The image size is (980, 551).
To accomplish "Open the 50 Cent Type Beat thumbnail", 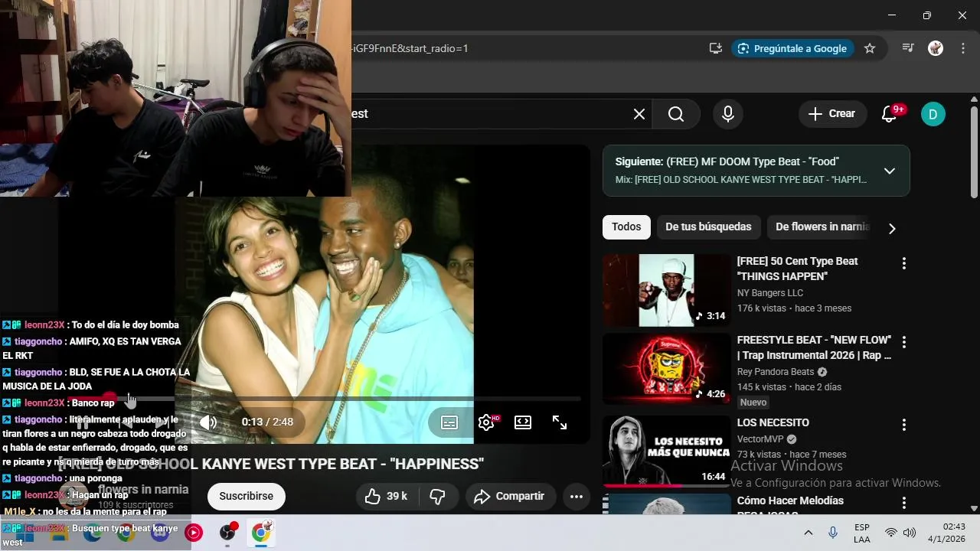I will pyautogui.click(x=667, y=291).
